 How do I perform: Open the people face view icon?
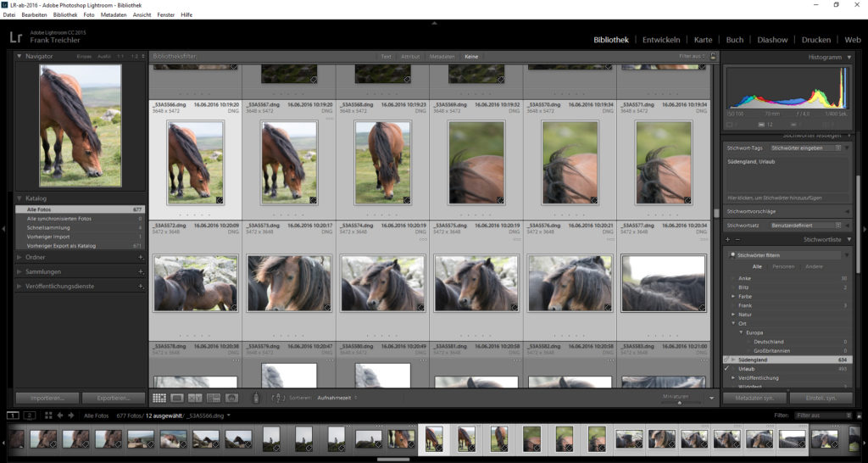pyautogui.click(x=231, y=398)
